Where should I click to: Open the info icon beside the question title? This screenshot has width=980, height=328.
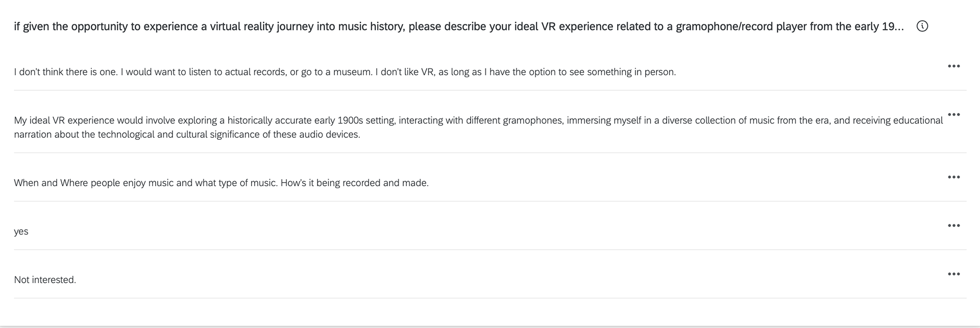point(922,26)
